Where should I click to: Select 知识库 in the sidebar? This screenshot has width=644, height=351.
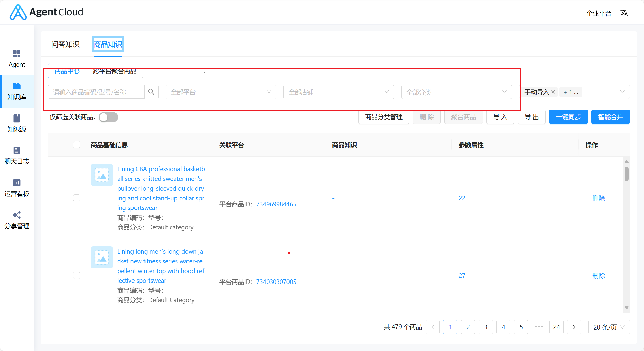(x=17, y=91)
